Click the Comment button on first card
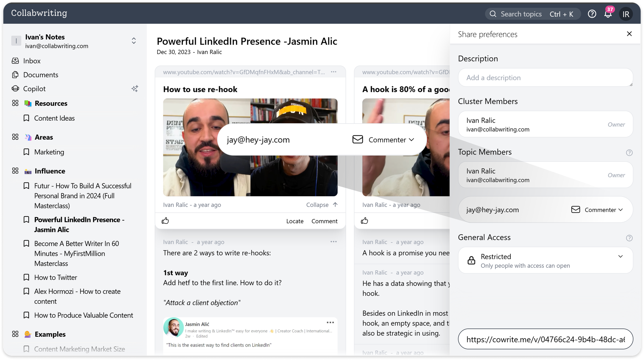The image size is (644, 360). [x=324, y=221]
